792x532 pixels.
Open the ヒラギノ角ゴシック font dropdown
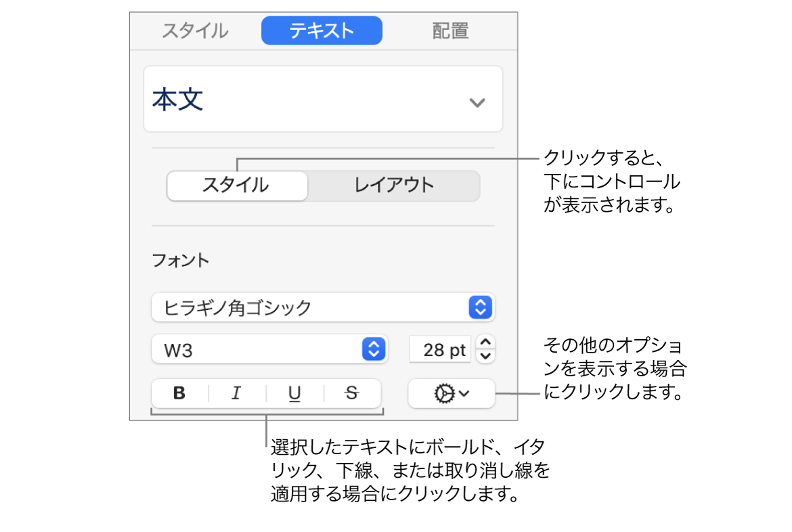click(479, 307)
